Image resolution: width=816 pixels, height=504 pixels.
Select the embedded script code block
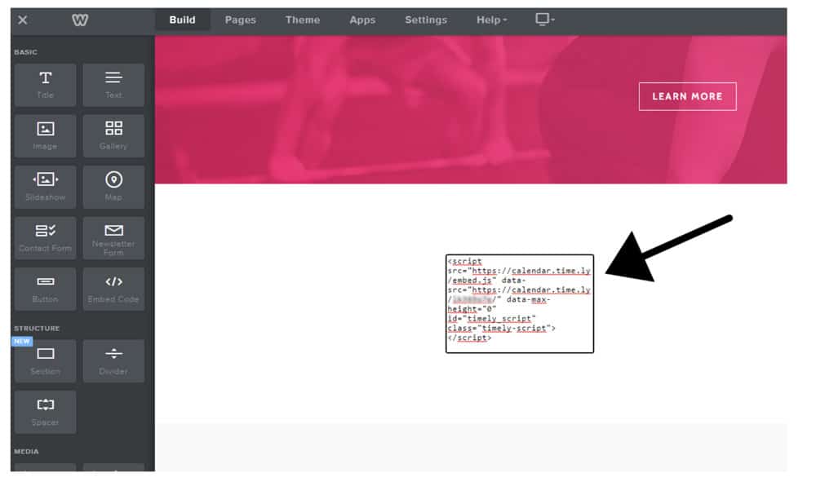click(520, 303)
